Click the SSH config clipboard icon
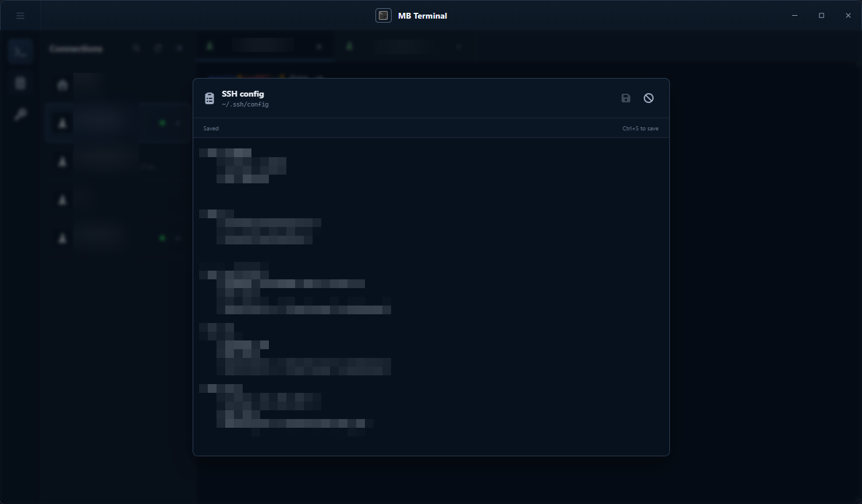Image resolution: width=862 pixels, height=504 pixels. click(x=210, y=99)
